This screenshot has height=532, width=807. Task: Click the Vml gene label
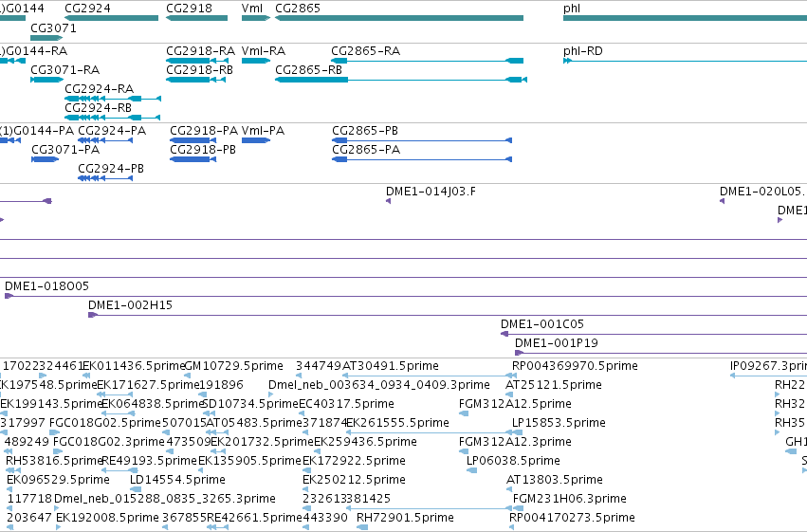(251, 9)
